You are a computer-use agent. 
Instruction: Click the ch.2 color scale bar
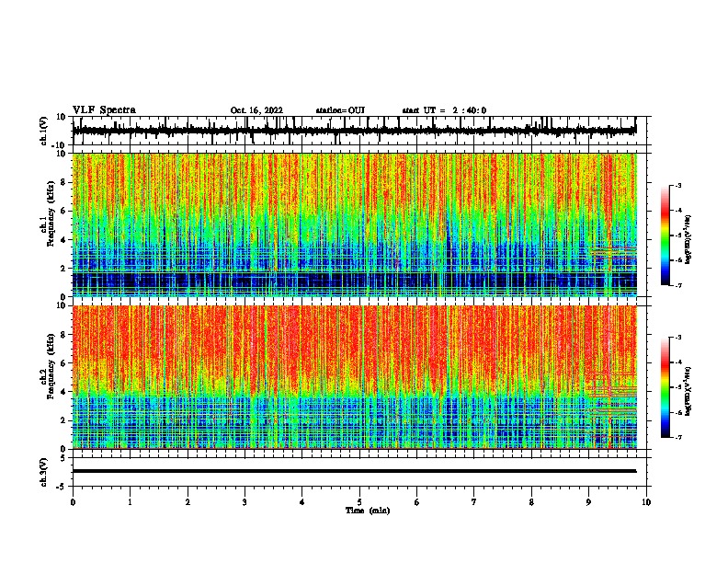[665, 387]
